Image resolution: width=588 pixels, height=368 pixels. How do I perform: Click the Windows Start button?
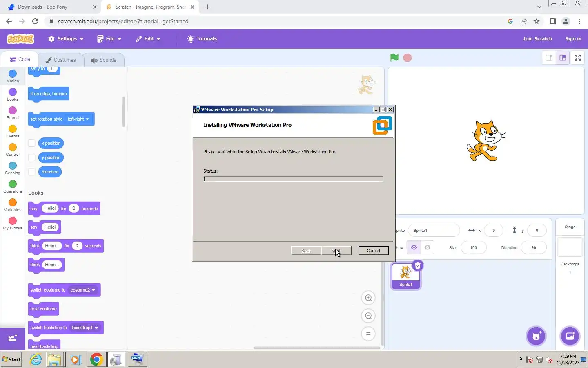(x=11, y=359)
